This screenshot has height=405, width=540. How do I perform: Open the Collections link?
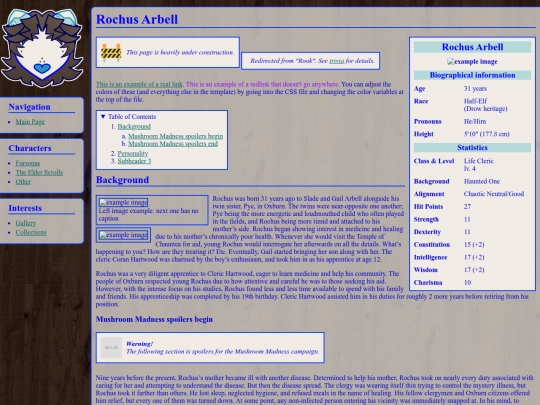[x=31, y=232]
